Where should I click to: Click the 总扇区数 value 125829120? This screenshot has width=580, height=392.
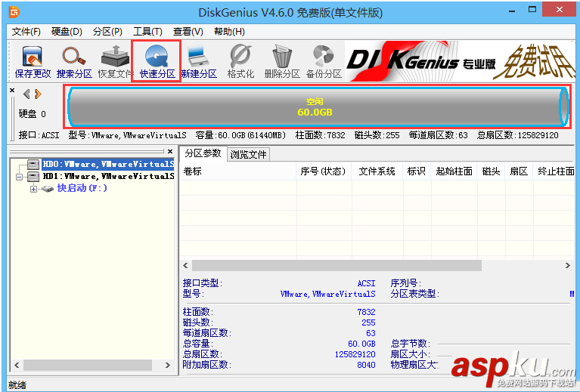pyautogui.click(x=355, y=354)
